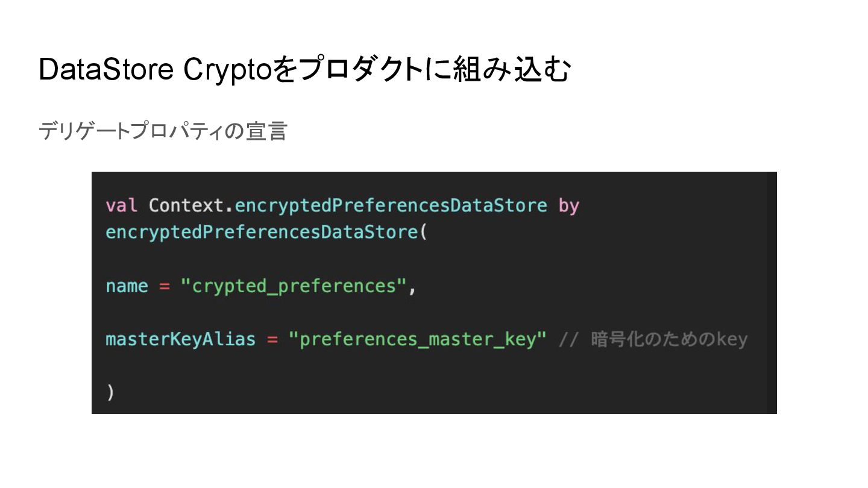Click the comma after "crypted_preferences"

pyautogui.click(x=412, y=287)
